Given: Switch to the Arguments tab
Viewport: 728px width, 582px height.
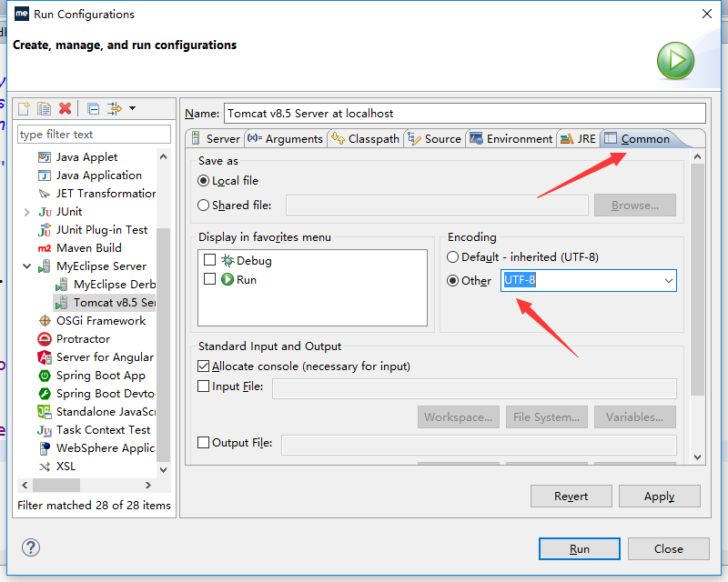Looking at the screenshot, I should (x=285, y=139).
